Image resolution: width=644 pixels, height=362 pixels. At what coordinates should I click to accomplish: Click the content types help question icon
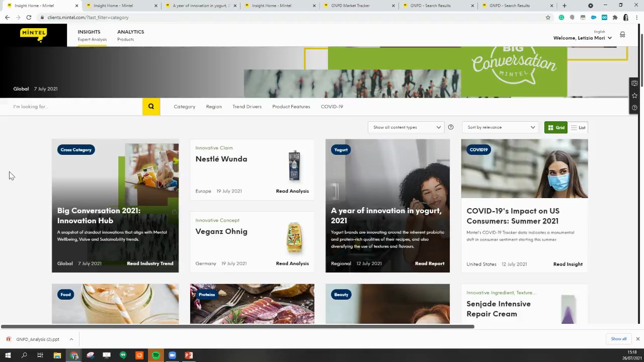[x=451, y=127]
